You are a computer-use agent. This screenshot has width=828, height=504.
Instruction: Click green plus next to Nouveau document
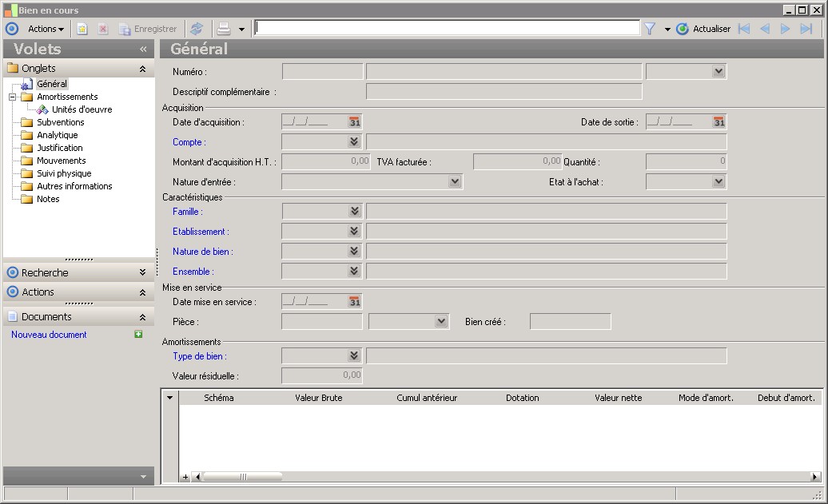point(138,335)
